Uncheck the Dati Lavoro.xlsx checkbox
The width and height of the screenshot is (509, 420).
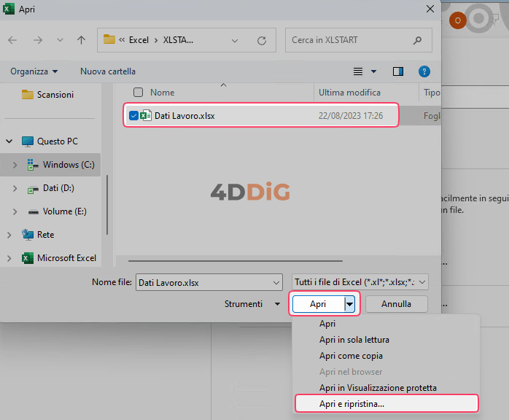click(133, 115)
